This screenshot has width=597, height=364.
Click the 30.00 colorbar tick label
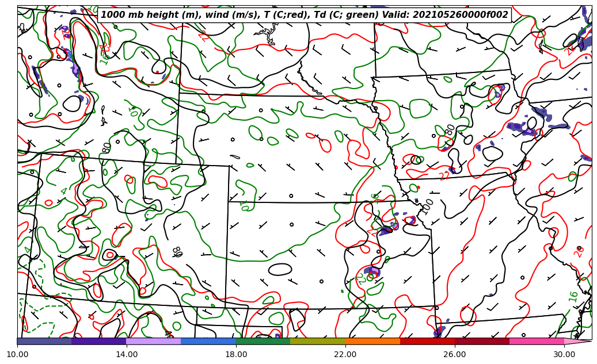(x=564, y=355)
